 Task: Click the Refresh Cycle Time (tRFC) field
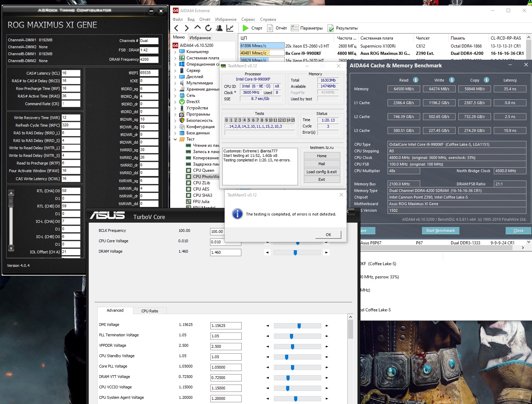(71, 125)
